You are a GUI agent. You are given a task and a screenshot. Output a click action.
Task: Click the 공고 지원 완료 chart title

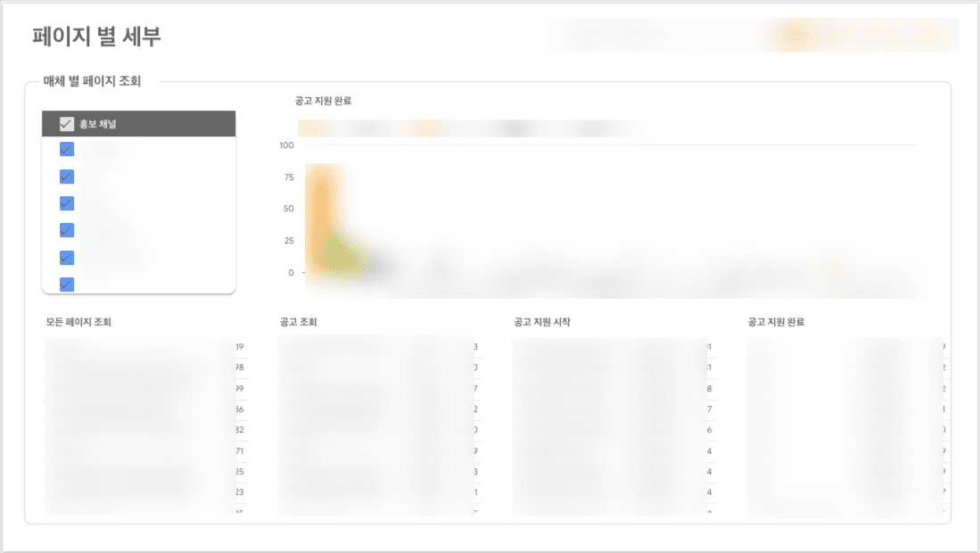329,101
